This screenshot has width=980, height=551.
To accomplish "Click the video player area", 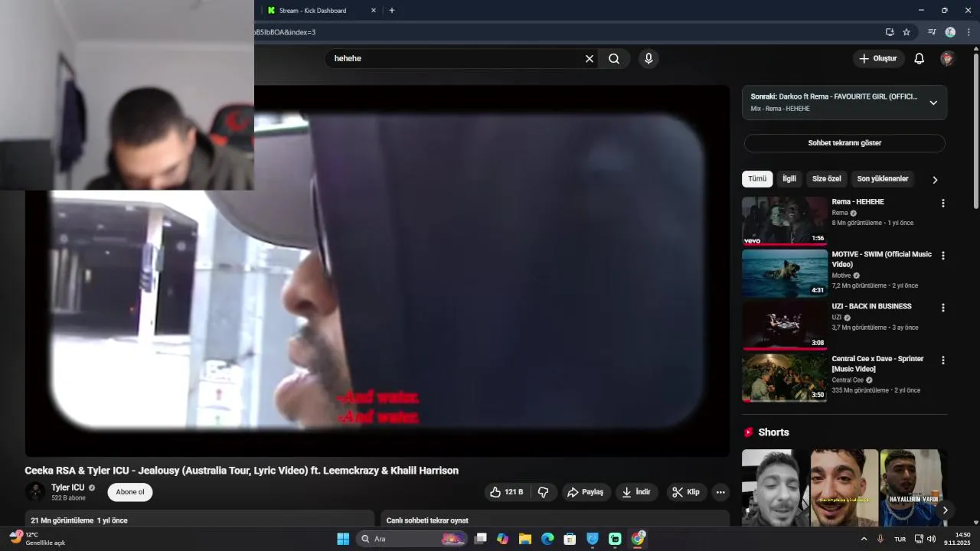I will 377,271.
